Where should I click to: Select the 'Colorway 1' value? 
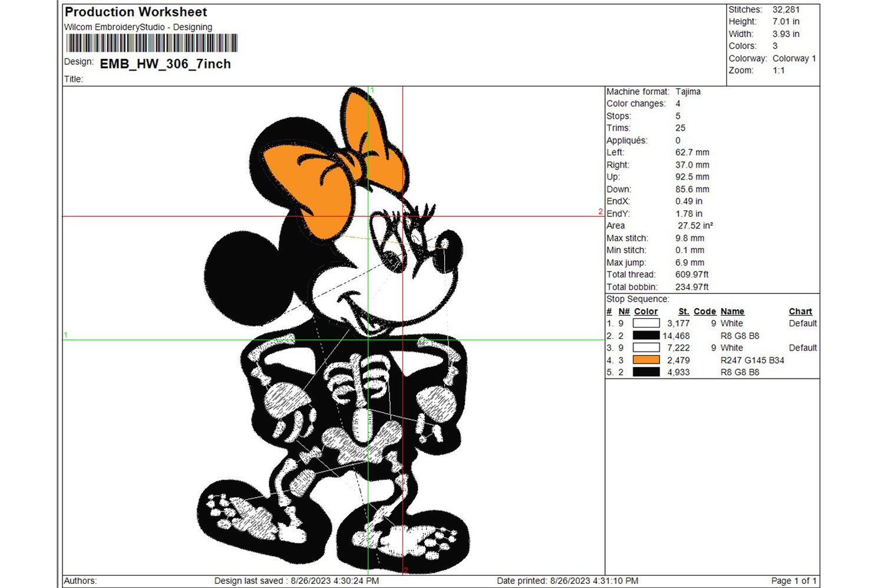[794, 58]
